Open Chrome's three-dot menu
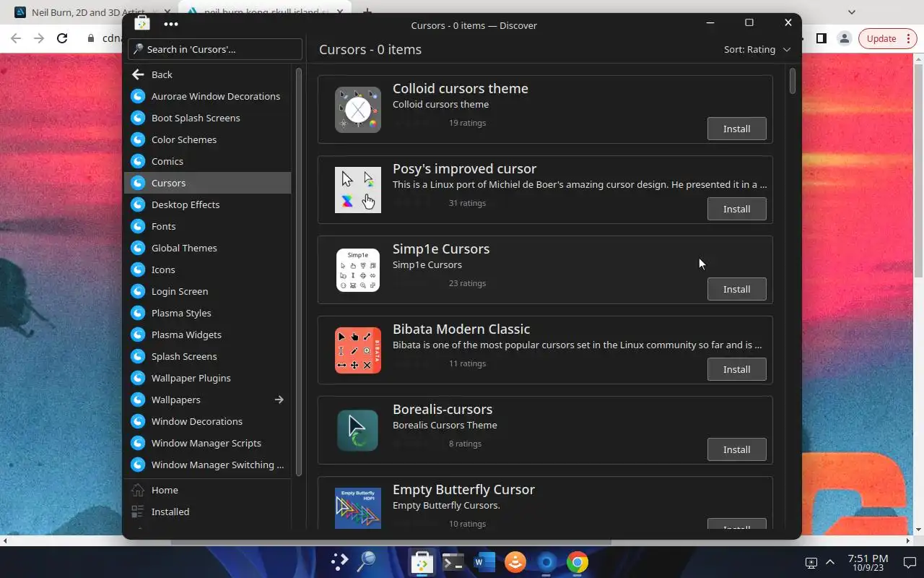The image size is (924, 578). 908,38
